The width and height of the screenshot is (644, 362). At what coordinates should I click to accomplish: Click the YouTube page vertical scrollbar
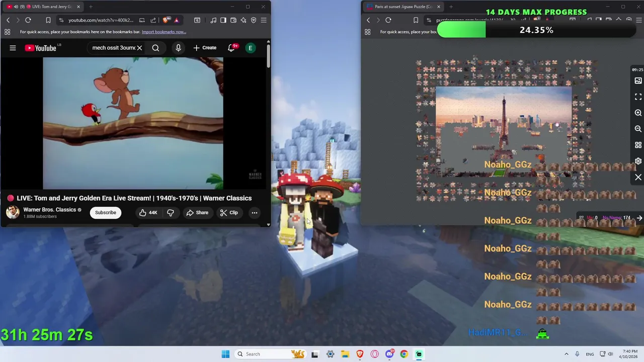click(268, 56)
